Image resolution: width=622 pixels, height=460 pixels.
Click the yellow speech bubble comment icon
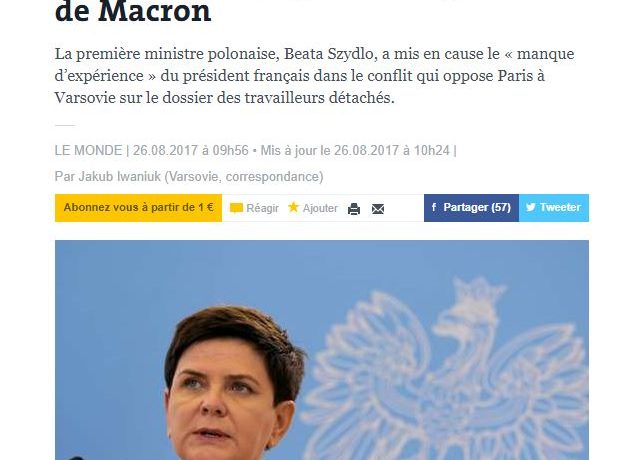(x=236, y=208)
